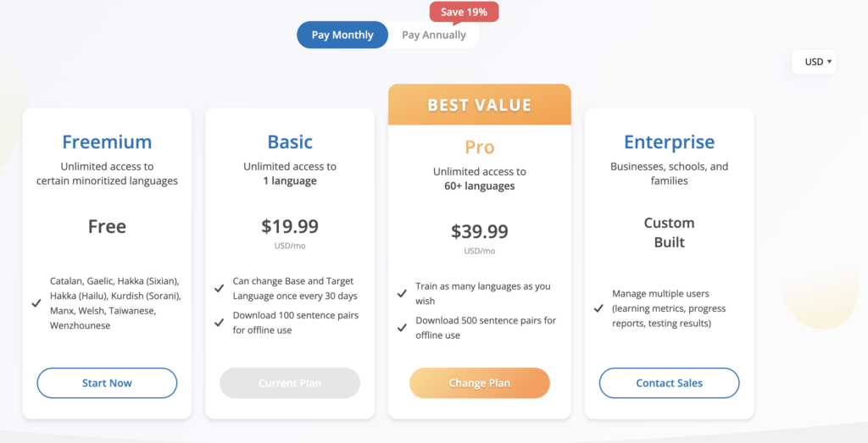Click checkmark next to Base and Target Language
Viewport: 868px width, 443px height.
click(220, 289)
